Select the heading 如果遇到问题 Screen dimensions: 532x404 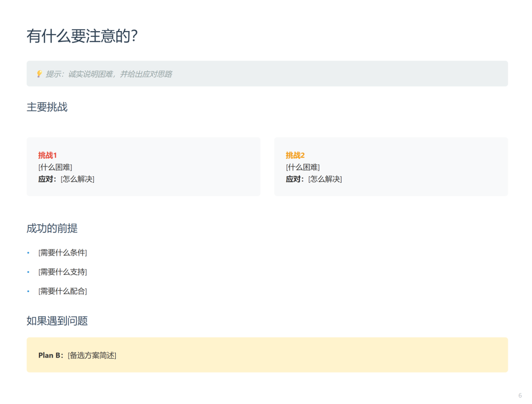57,321
